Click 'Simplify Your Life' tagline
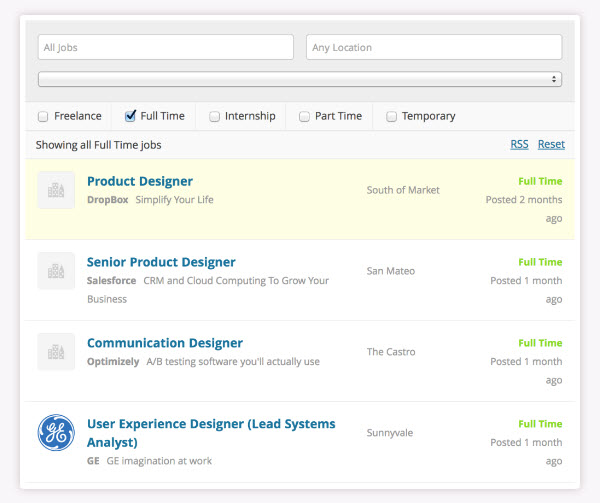This screenshot has width=600, height=503. 174,200
